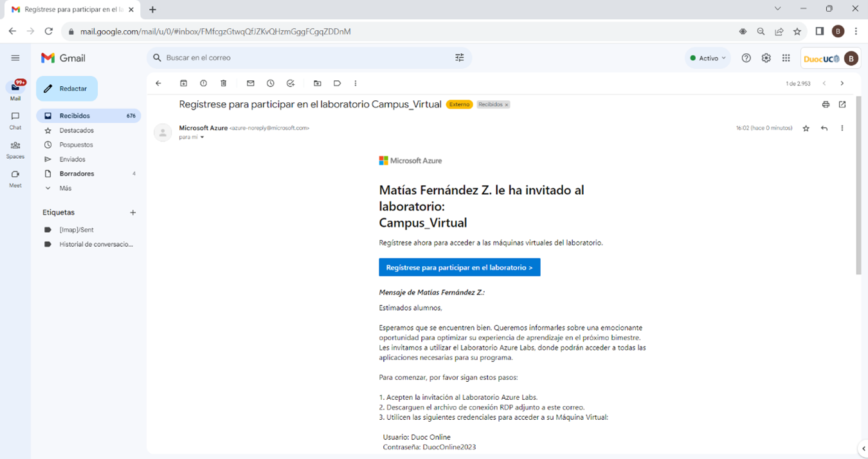868x459 pixels.
Task: Add email to tasks
Action: coord(291,84)
